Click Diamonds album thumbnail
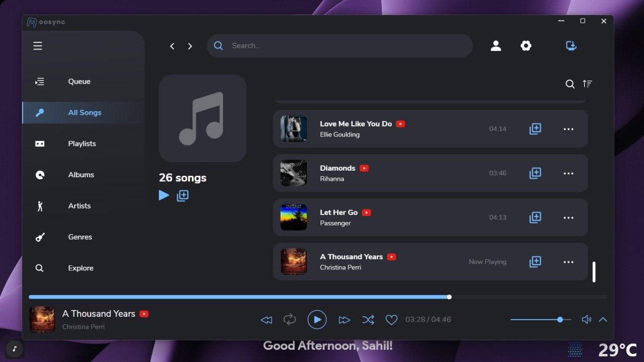 coord(294,173)
